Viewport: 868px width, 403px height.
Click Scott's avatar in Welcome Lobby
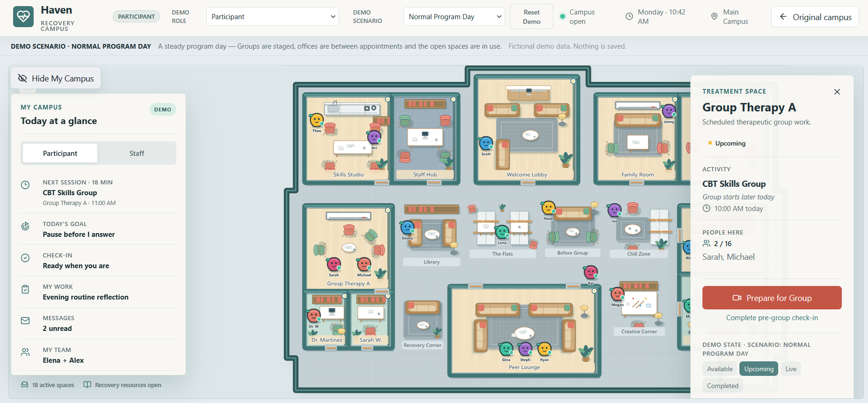[x=486, y=143]
